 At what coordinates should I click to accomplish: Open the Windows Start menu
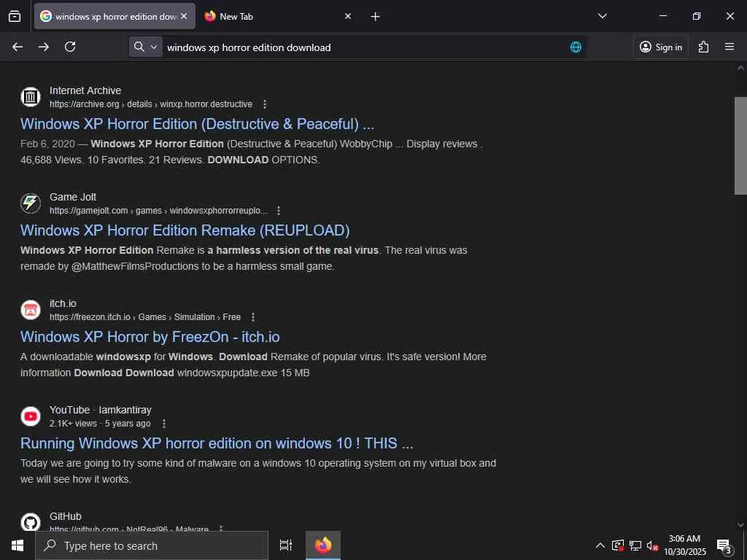(x=18, y=545)
